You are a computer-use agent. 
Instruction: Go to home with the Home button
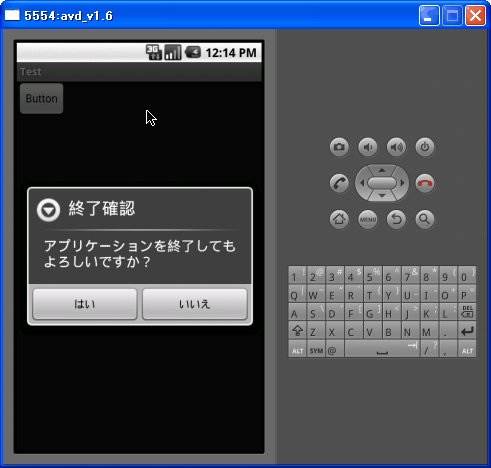(x=339, y=219)
